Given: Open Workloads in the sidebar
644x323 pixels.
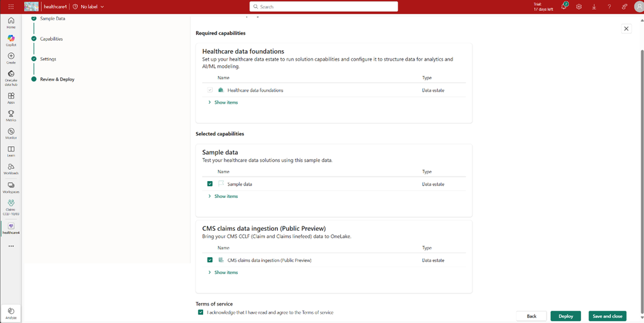Looking at the screenshot, I should point(11,168).
